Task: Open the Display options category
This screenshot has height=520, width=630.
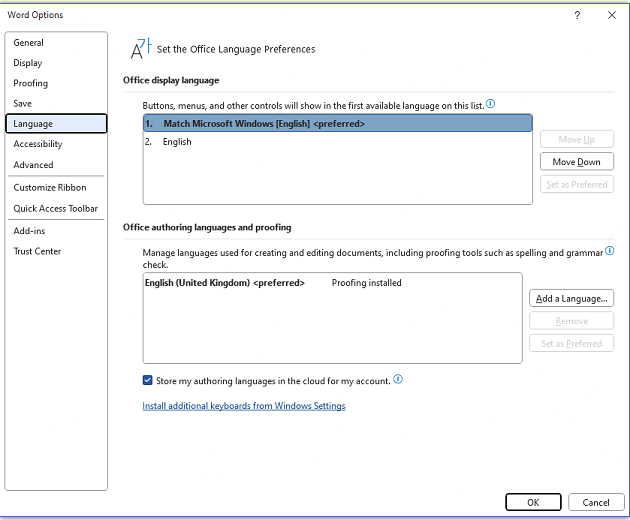Action: click(56, 63)
